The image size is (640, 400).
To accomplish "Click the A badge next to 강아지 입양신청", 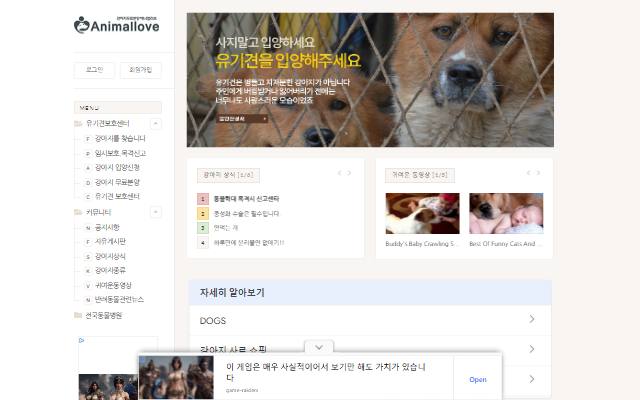I will coord(88,168).
